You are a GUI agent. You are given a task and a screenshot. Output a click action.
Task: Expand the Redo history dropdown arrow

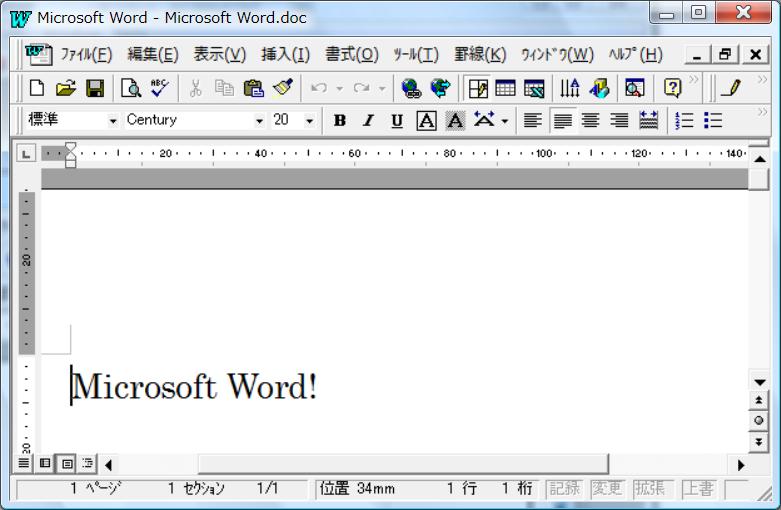point(382,89)
